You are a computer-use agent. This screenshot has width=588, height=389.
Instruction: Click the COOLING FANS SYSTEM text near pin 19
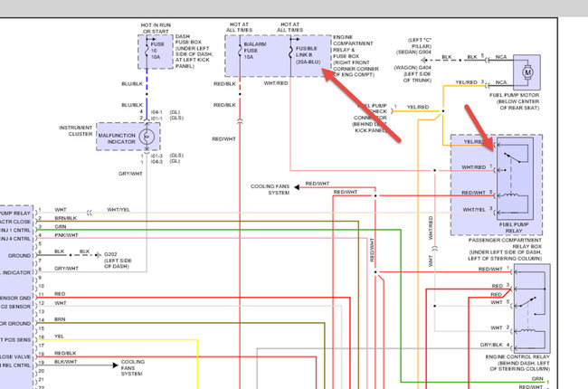pos(132,367)
